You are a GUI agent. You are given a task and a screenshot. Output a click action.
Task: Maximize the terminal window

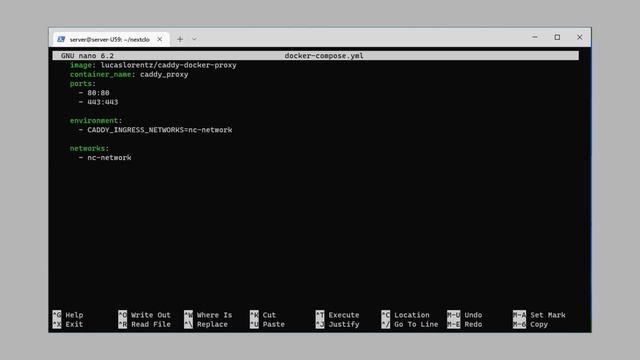pyautogui.click(x=557, y=37)
